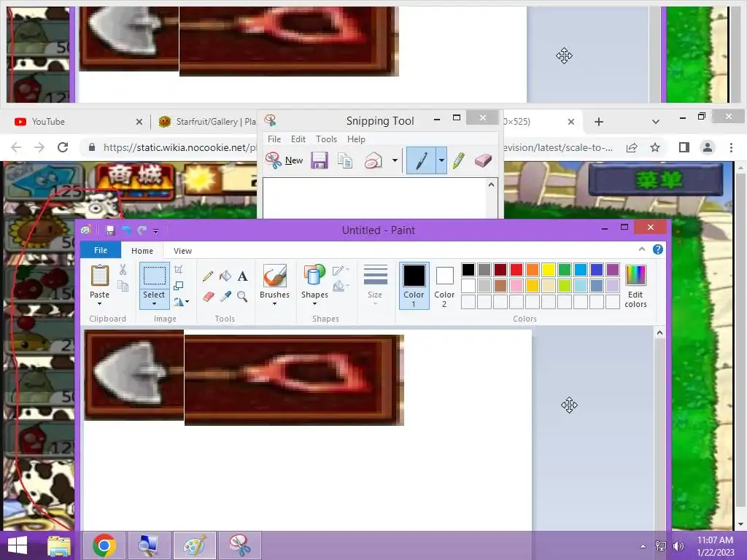Screen dimensions: 747x560
Task: Select the Eraser in Snipping Tool
Action: [x=483, y=160]
